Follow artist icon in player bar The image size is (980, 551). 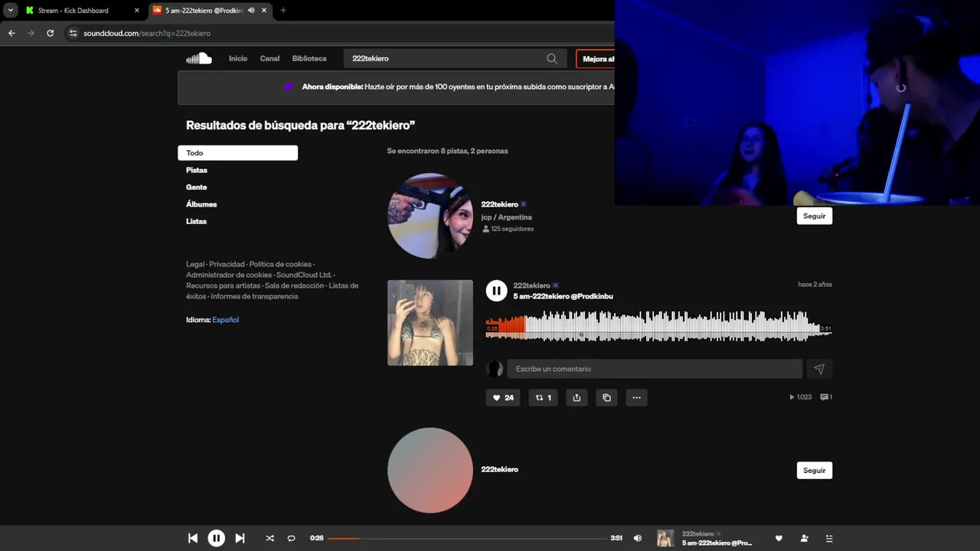click(804, 538)
